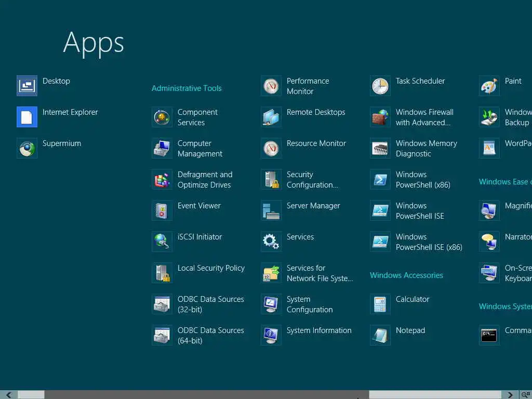Open the Services gear icon
Screen dimensions: 532x399
[x=271, y=242]
